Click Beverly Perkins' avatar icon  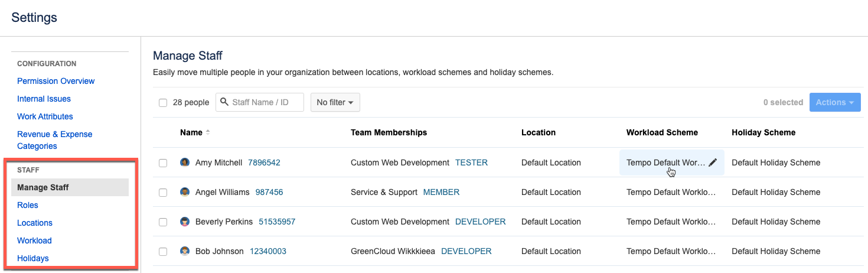tap(185, 222)
